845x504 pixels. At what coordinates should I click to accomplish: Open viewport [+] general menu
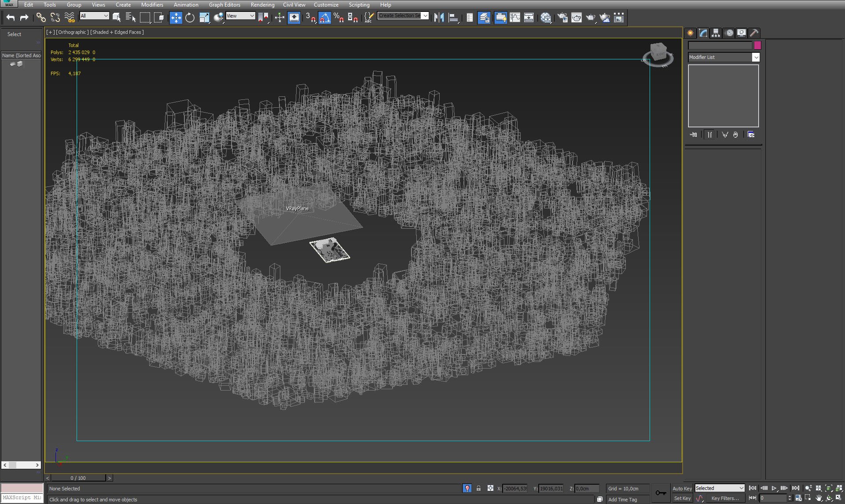point(50,32)
